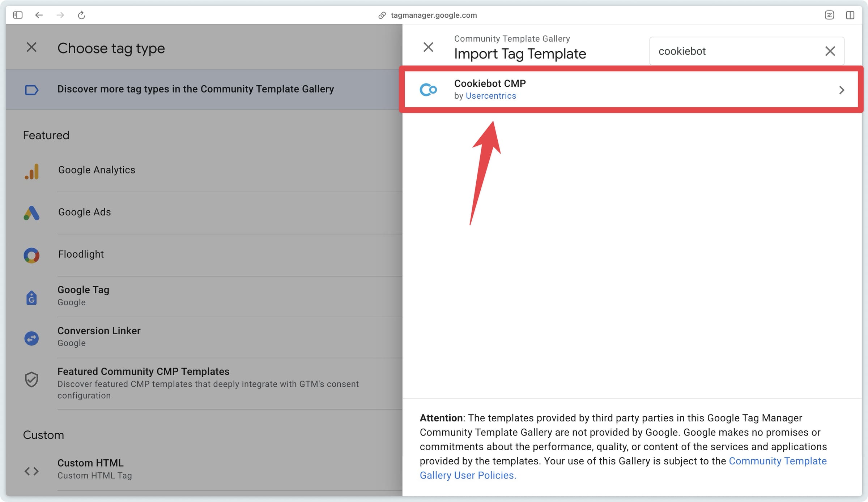This screenshot has width=868, height=502.
Task: Open the browser reader/settings icon
Action: coord(829,15)
